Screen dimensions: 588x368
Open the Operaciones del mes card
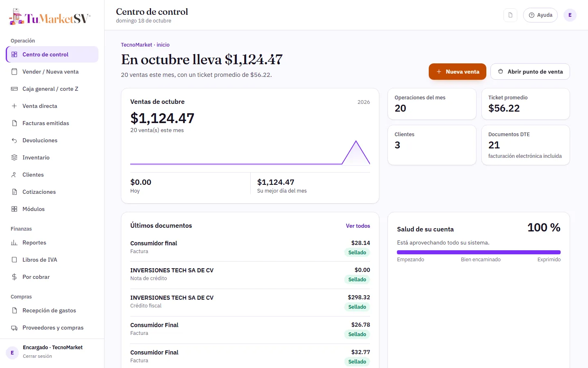(432, 104)
